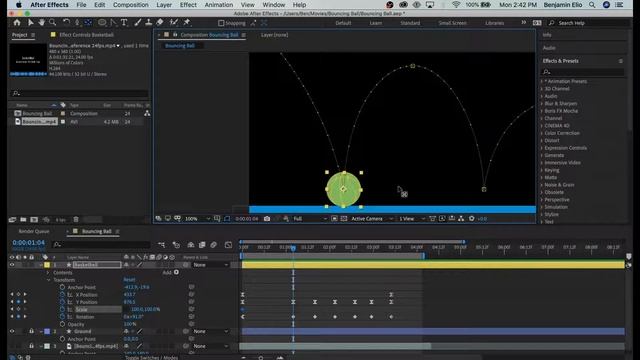Image resolution: width=640 pixels, height=360 pixels.
Task: Select the Rotation tool
Action: [66, 23]
